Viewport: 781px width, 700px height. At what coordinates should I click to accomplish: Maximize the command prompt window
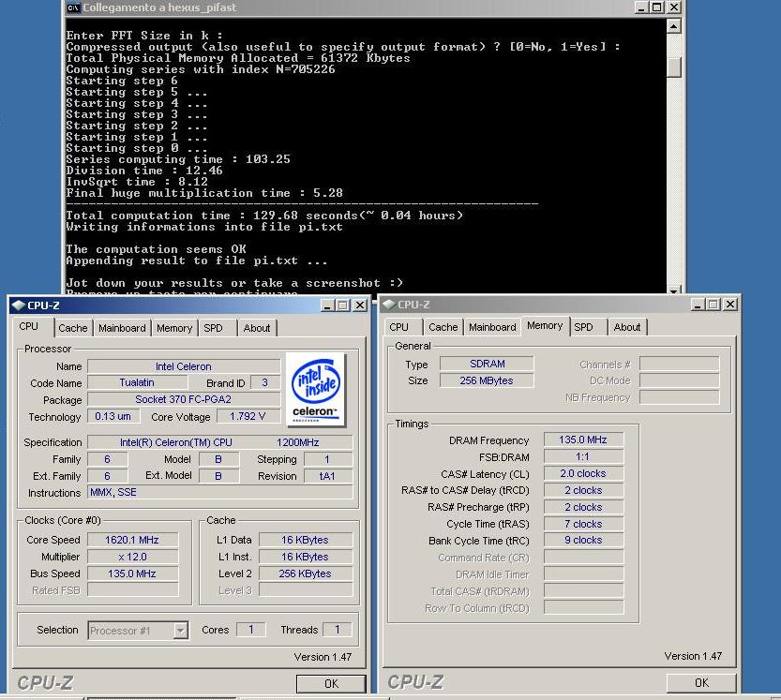coord(657,7)
